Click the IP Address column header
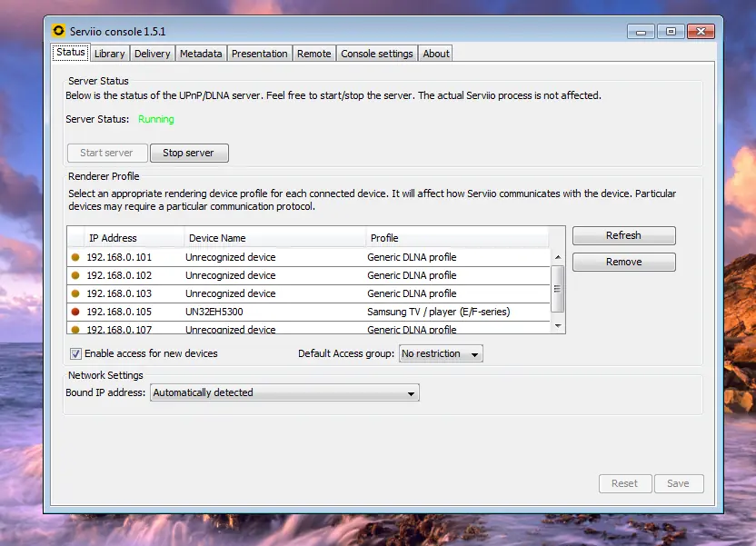 (134, 238)
